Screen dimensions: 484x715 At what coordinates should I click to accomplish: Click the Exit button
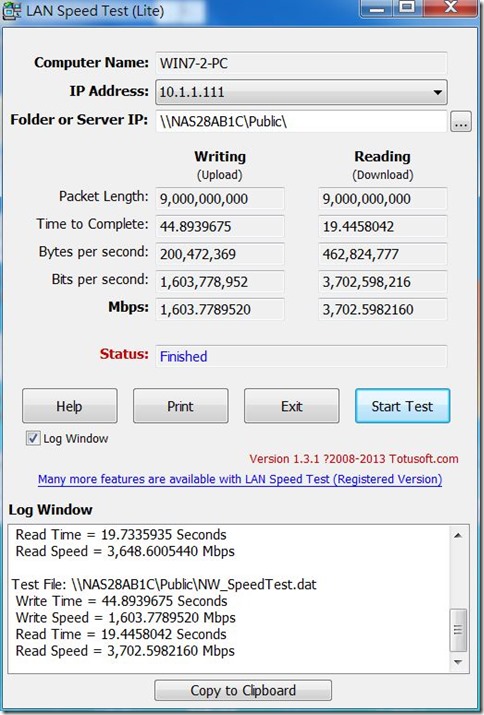[x=291, y=406]
